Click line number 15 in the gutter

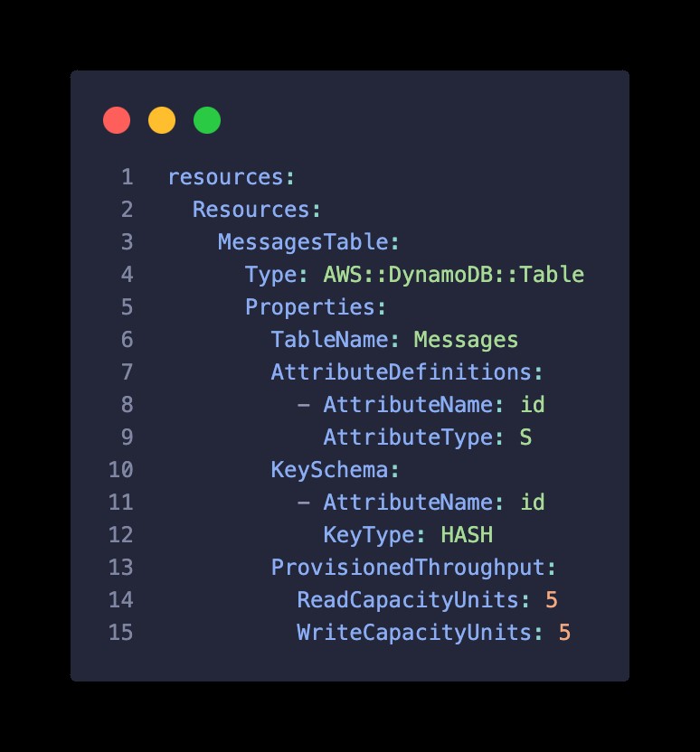pos(120,633)
